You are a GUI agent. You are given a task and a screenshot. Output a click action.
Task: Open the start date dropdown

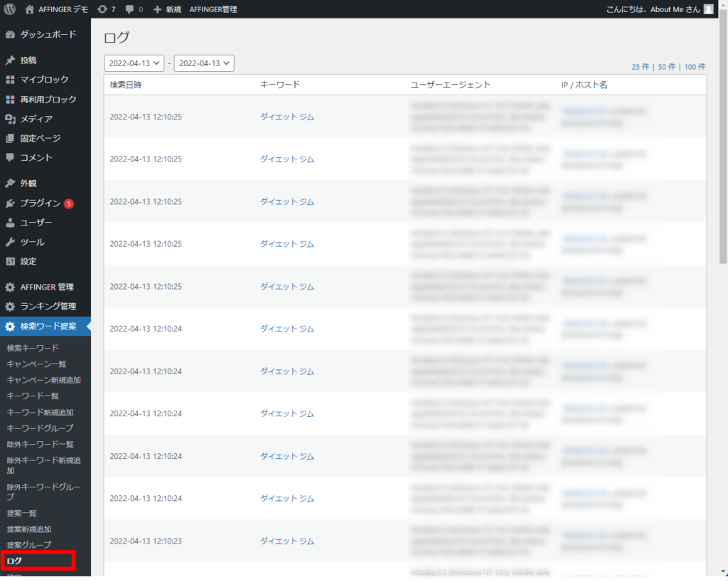134,63
